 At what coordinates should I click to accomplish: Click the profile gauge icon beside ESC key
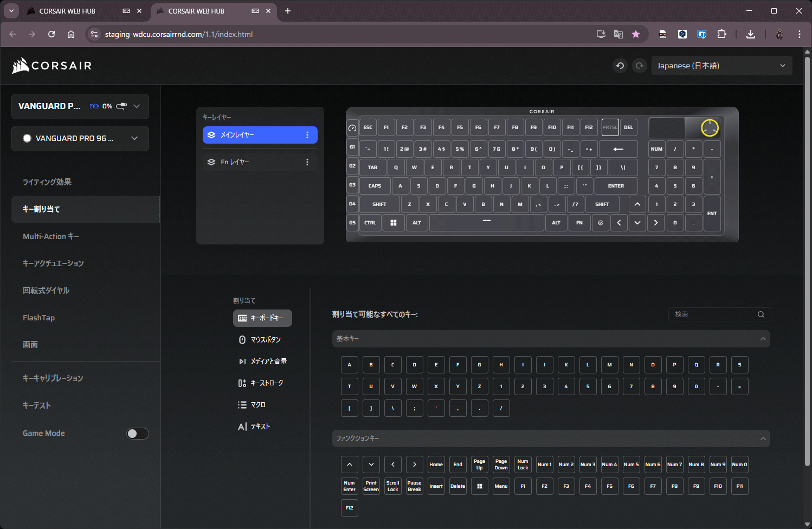352,128
